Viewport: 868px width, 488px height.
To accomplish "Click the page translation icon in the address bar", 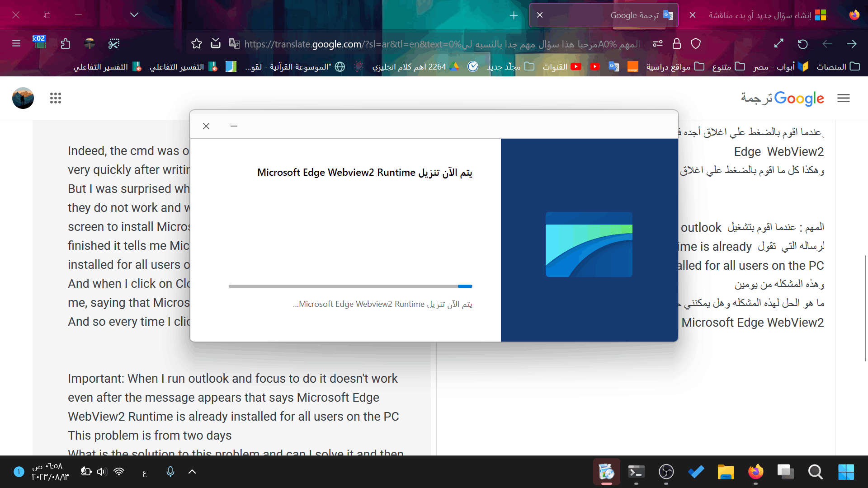I will (x=234, y=44).
